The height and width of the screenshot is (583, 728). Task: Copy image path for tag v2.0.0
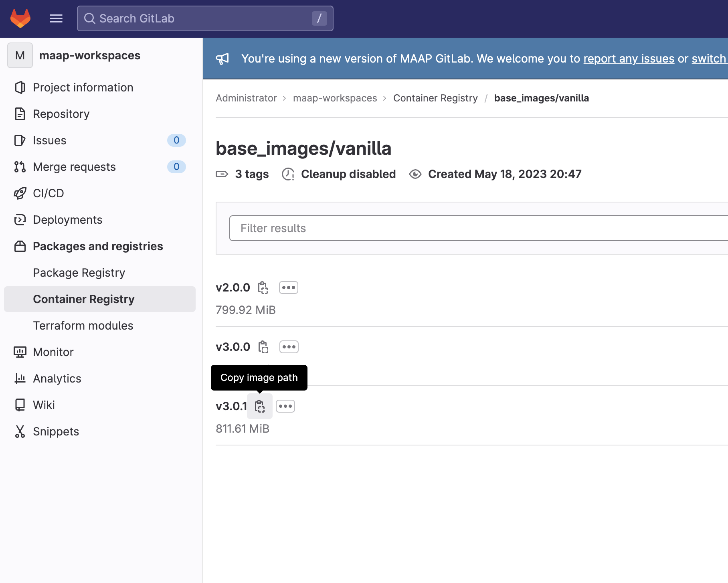(263, 287)
